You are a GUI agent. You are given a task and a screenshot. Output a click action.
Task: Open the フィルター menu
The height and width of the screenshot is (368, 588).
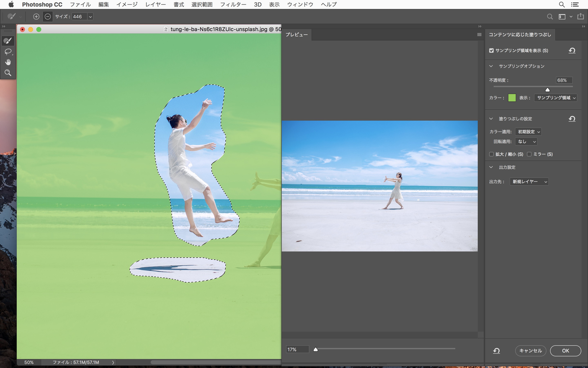[x=233, y=4]
